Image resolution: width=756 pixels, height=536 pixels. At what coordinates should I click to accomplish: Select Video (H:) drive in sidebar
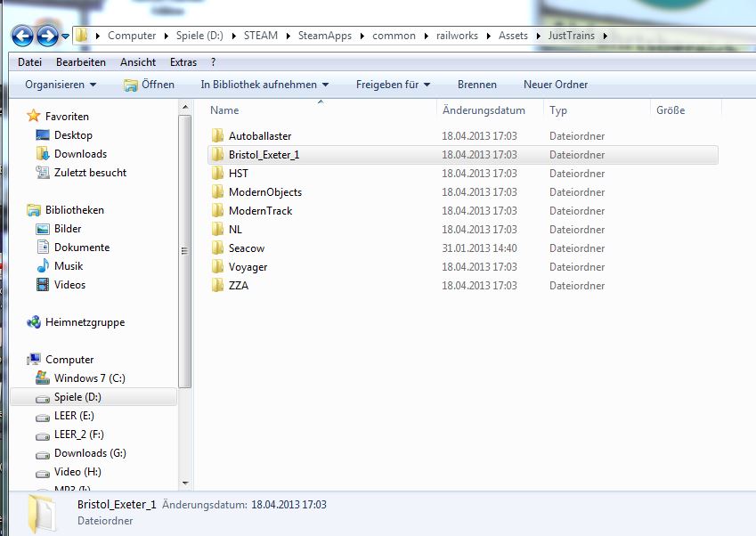[77, 472]
